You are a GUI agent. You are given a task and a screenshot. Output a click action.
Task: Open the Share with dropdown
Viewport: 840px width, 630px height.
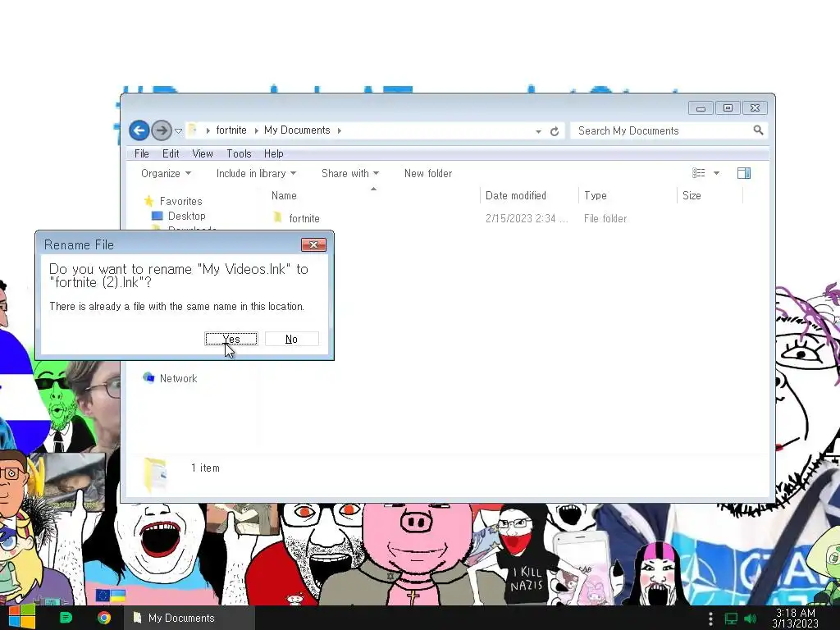coord(349,174)
